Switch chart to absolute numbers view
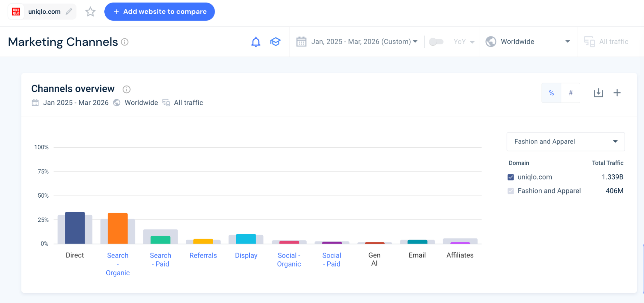 click(x=571, y=93)
